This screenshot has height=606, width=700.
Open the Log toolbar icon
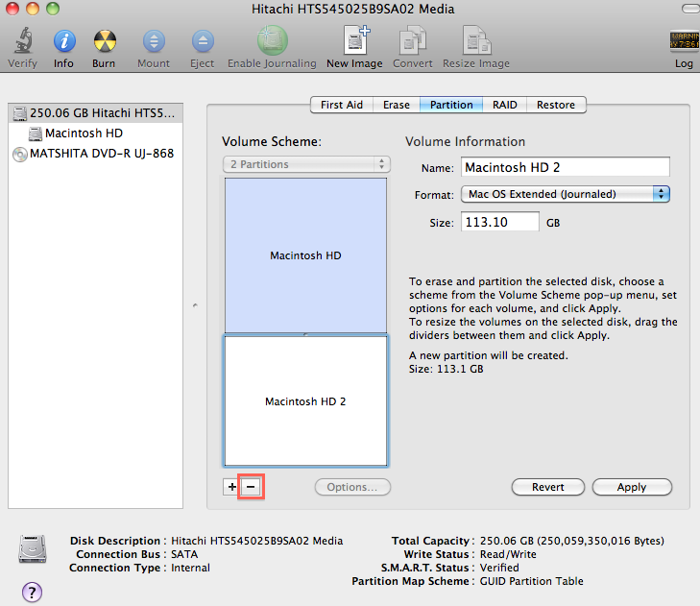[x=685, y=40]
